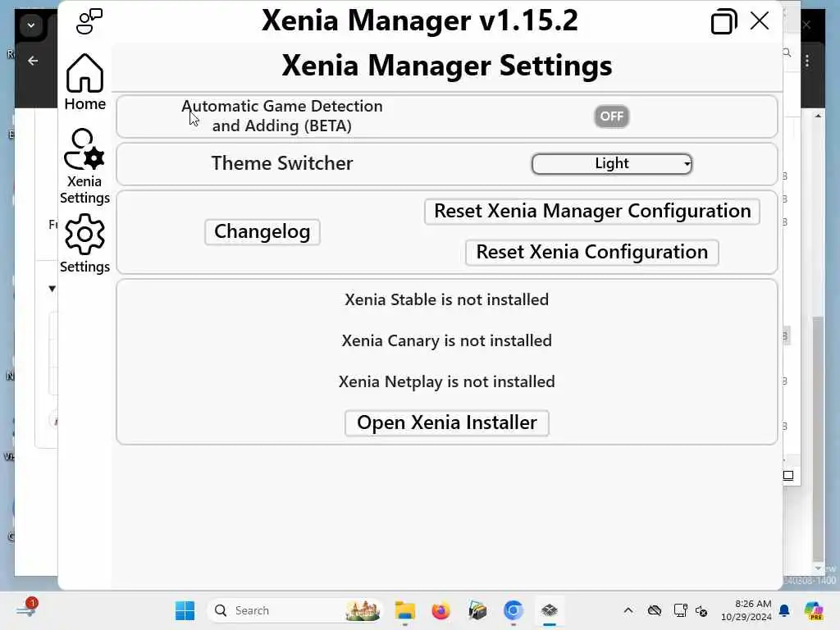Image resolution: width=840 pixels, height=630 pixels.
Task: Click the taskbar Search box
Action: click(295, 610)
